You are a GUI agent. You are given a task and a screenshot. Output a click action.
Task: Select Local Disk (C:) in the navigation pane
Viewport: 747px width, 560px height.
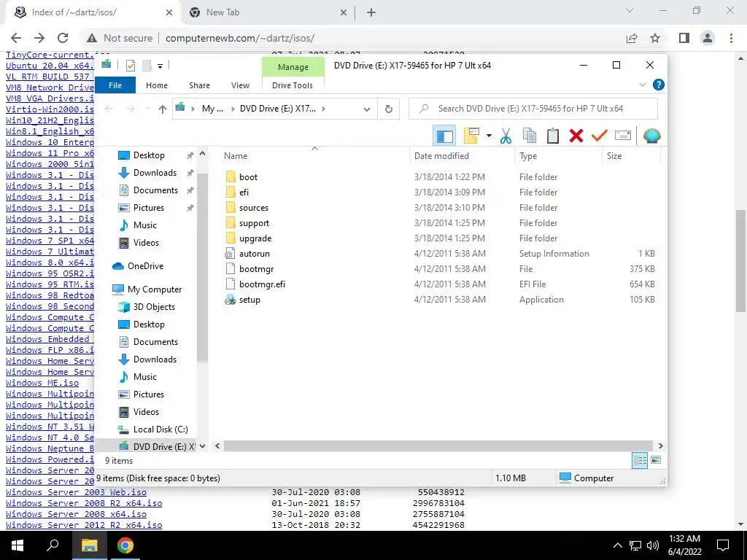click(x=160, y=429)
